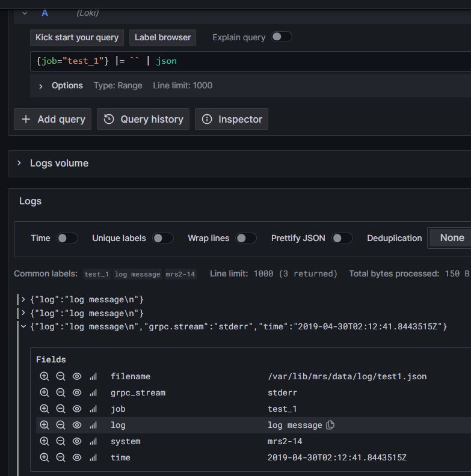Click into the LogQL query editor

click(x=250, y=61)
